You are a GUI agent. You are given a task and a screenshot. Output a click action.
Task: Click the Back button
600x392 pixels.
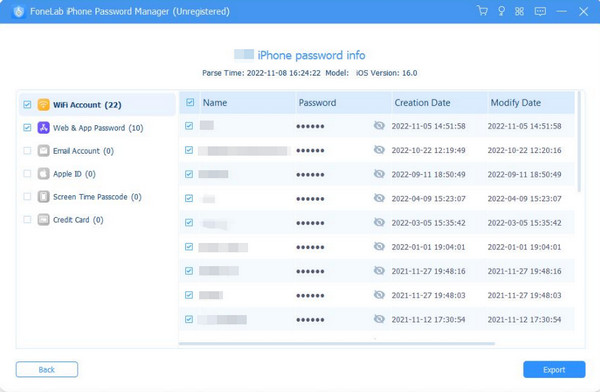(x=47, y=369)
